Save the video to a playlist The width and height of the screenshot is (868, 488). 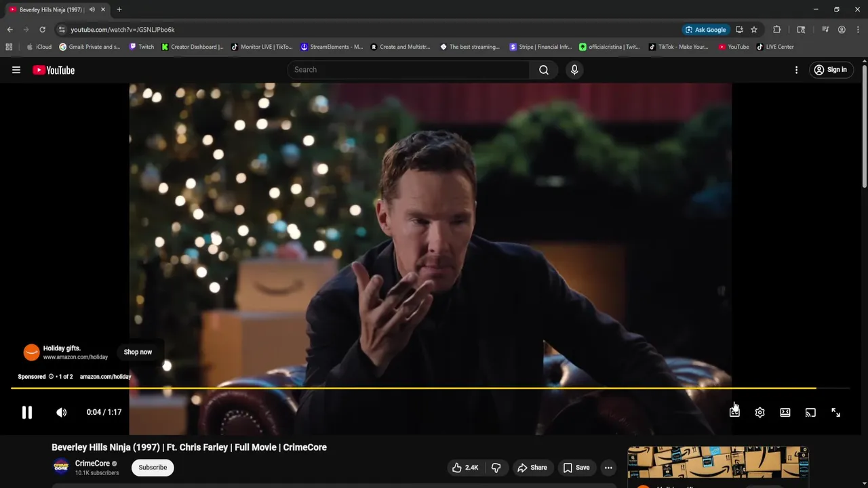click(x=576, y=468)
